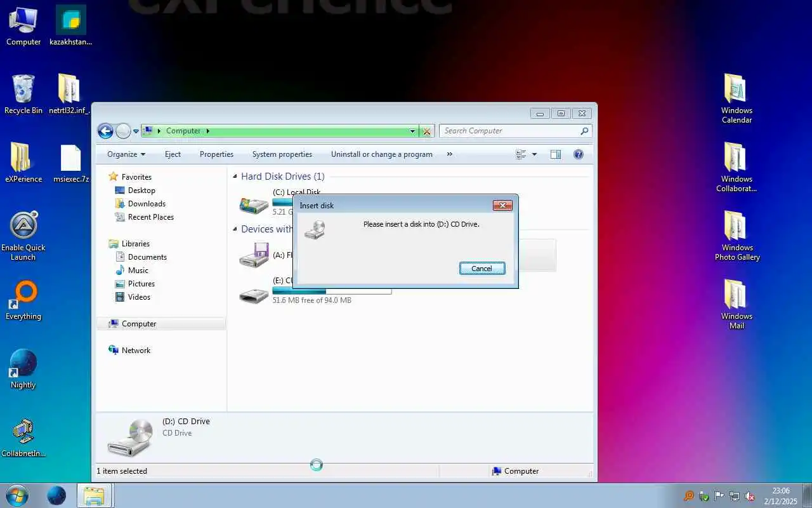
Task: Collapse the Hard Disk Drives group
Action: pyautogui.click(x=235, y=177)
